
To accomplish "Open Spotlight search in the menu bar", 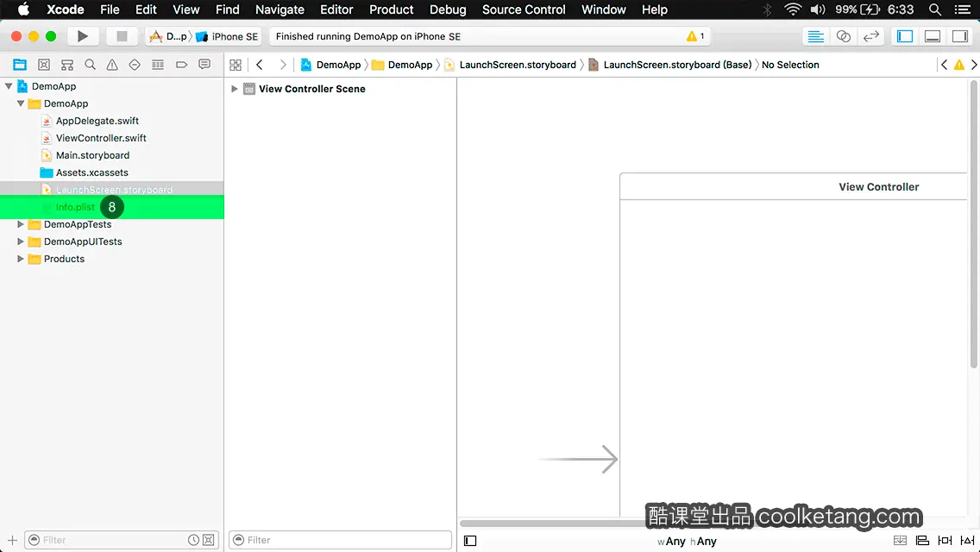I will 935,9.
